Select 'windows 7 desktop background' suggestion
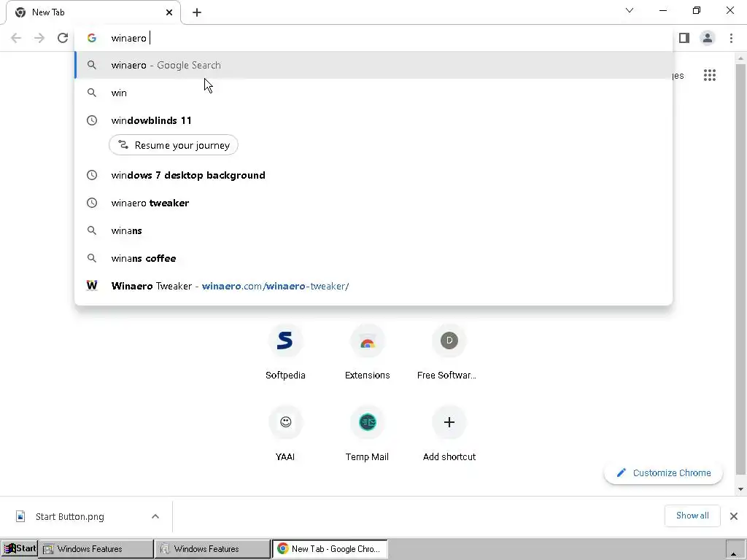747x560 pixels. 373,175
